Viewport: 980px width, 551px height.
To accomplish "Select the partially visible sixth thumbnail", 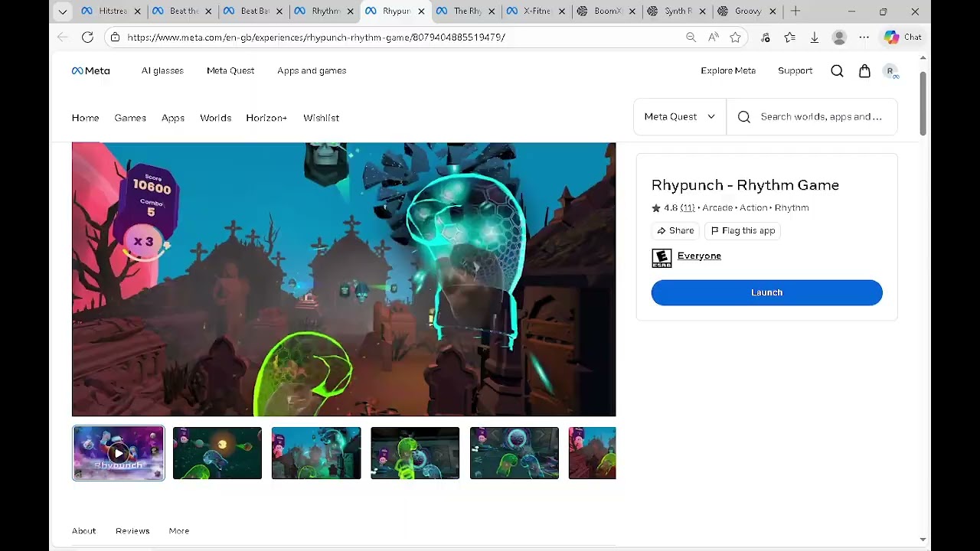I will [x=592, y=453].
